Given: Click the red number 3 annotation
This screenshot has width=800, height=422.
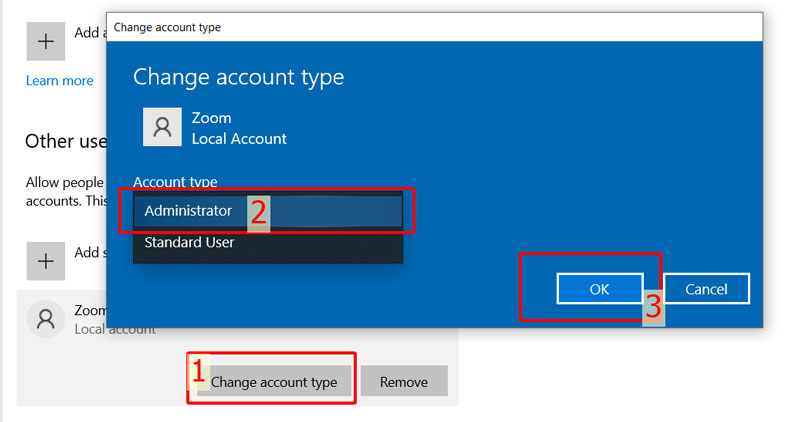Looking at the screenshot, I should [653, 306].
